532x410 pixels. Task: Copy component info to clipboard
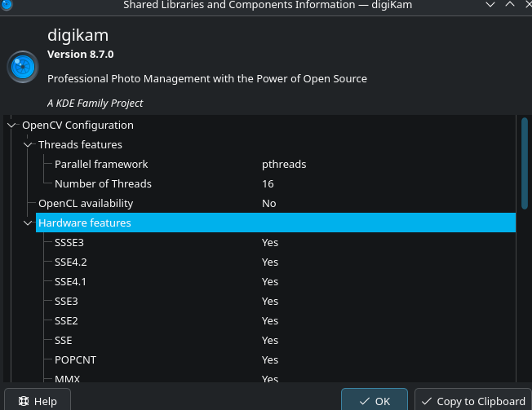(x=473, y=401)
